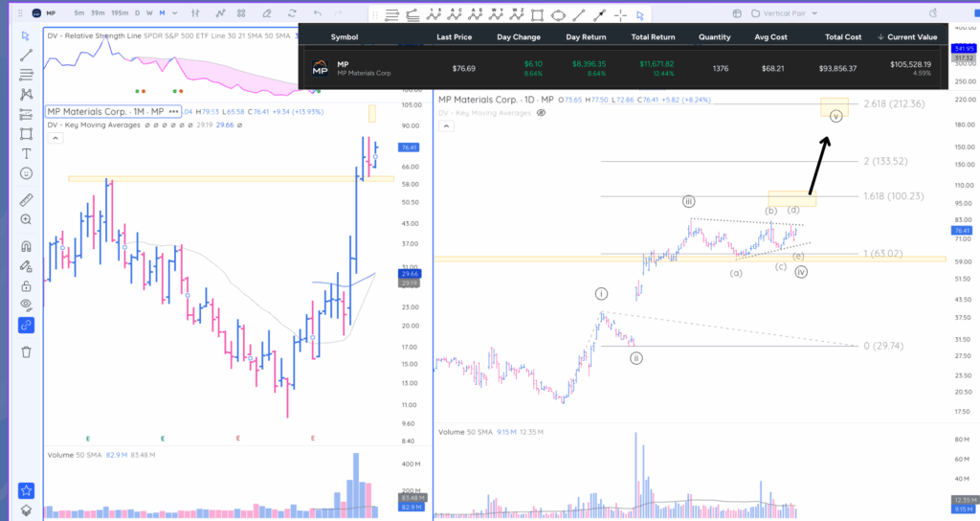Expand the timeframe interval dropdown arrow
The width and height of the screenshot is (980, 521).
coord(174,14)
